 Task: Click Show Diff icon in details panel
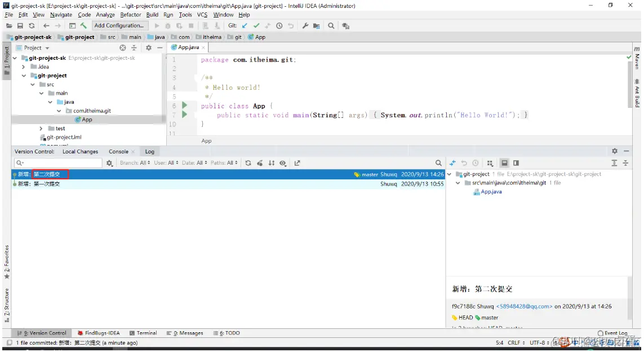[x=452, y=163]
